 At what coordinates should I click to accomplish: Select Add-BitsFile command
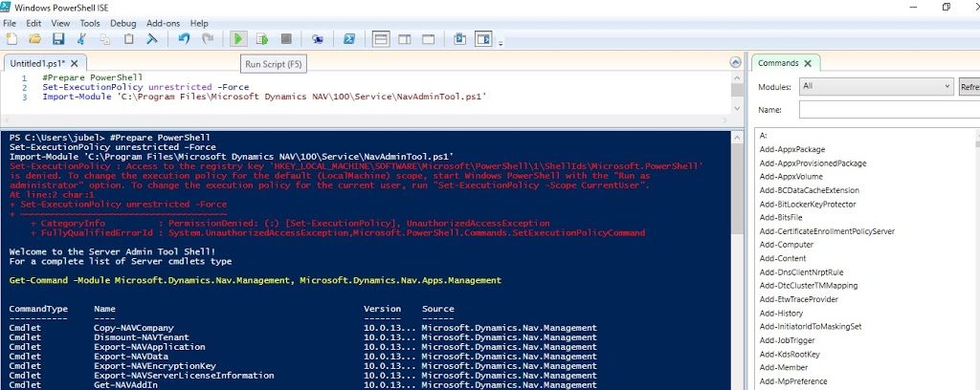pos(781,218)
